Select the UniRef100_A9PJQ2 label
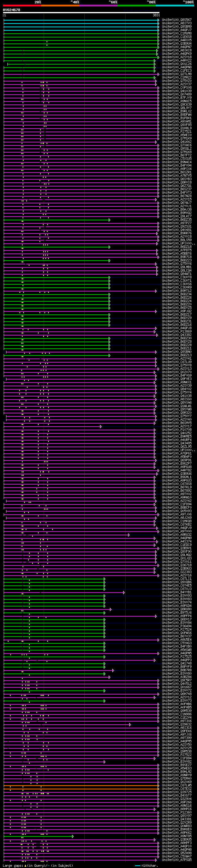This screenshot has height=868, width=197. click(x=177, y=311)
